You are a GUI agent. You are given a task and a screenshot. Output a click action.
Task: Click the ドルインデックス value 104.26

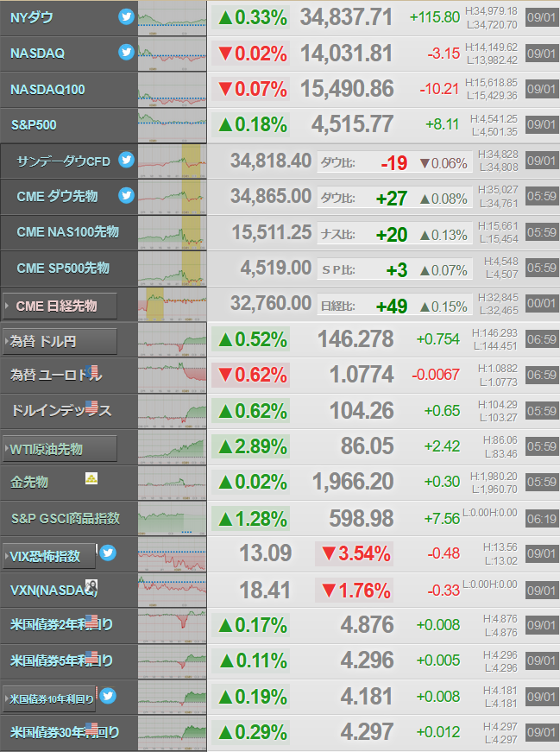point(362,411)
